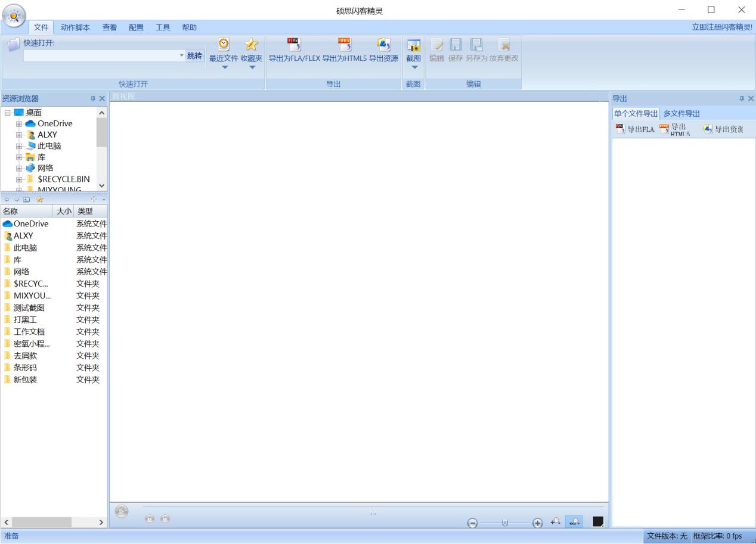Click 导出HTML5 in export panel
The image size is (756, 544).
675,129
